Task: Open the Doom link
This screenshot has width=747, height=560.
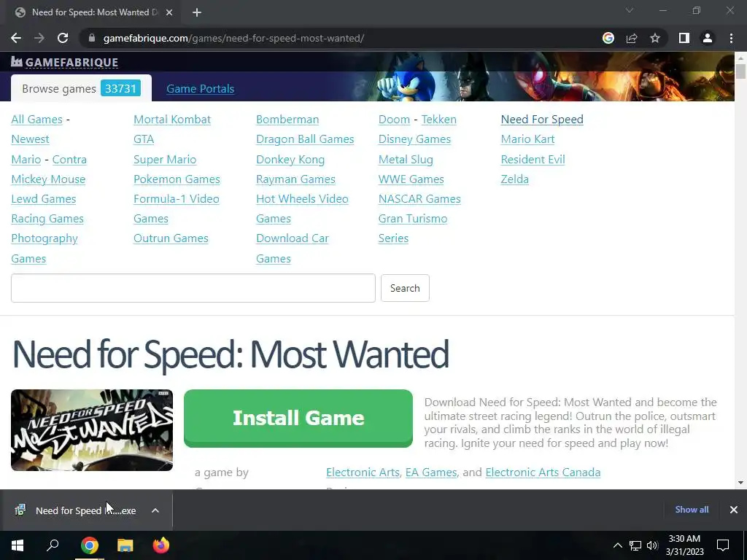Action: (x=394, y=120)
